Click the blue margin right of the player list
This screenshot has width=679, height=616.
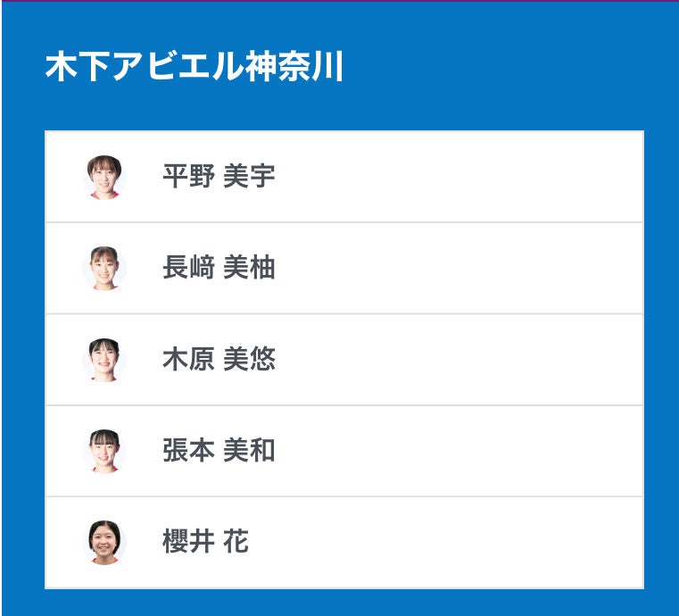[660, 357]
